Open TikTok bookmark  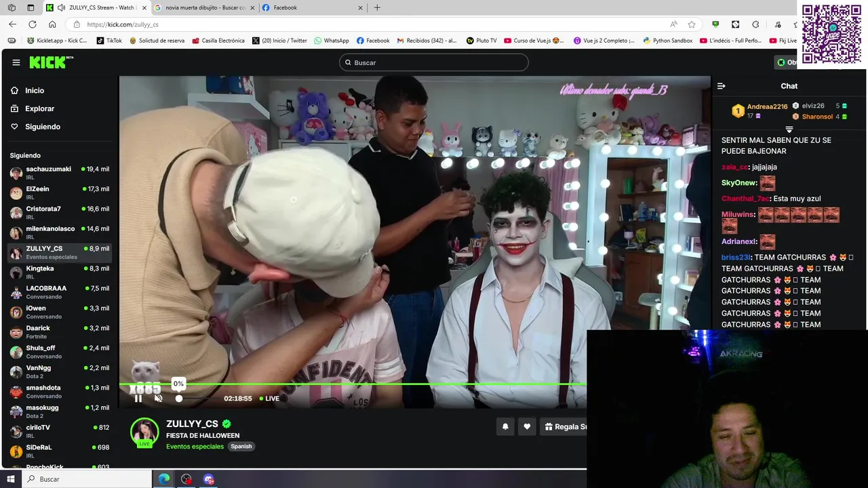pos(109,41)
